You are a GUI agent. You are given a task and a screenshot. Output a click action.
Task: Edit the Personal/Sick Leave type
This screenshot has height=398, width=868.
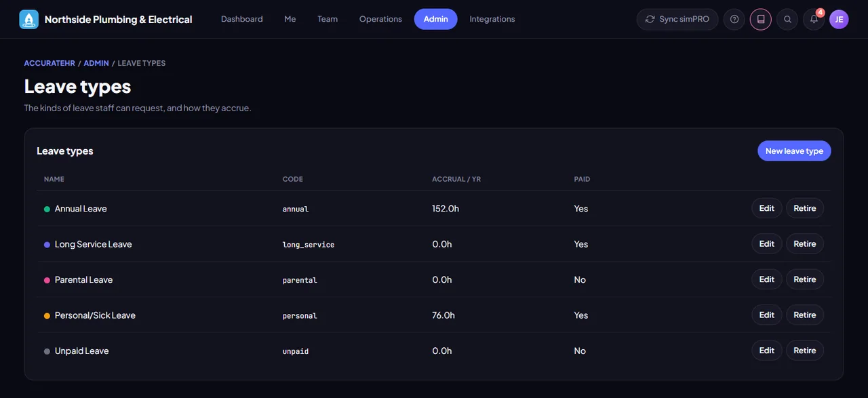pyautogui.click(x=767, y=315)
